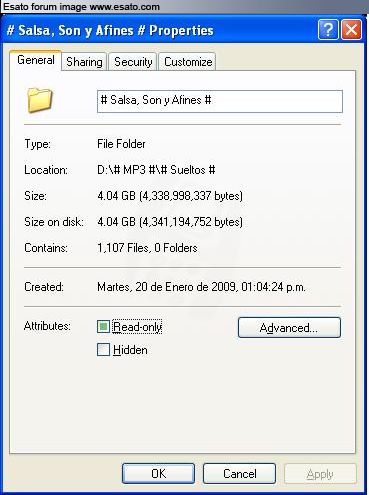Enable the Hidden attribute checkbox
The width and height of the screenshot is (369, 495).
103,350
